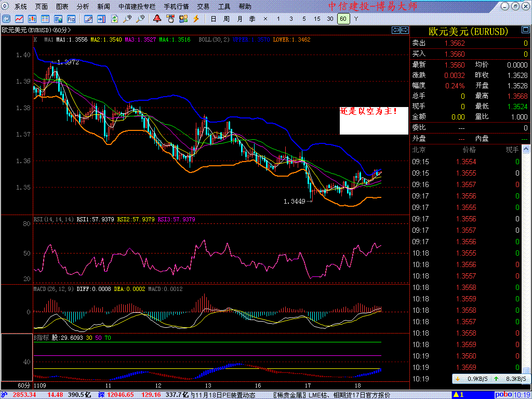Open the 分析 menu
532x399 pixels.
[x=83, y=7]
